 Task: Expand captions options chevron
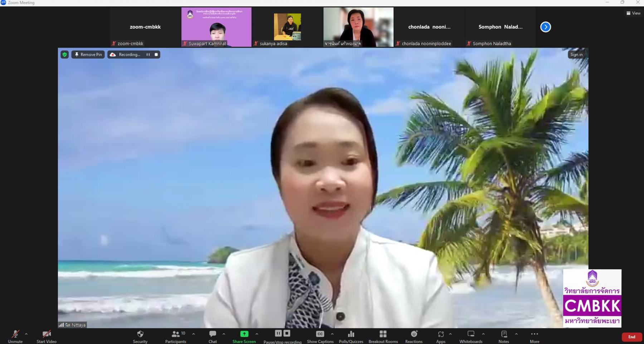[332, 334]
